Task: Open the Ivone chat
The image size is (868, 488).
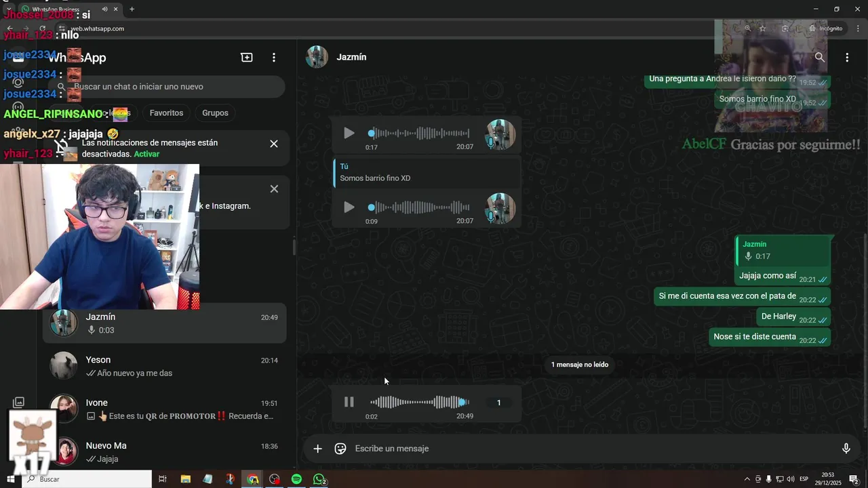Action: point(164,409)
